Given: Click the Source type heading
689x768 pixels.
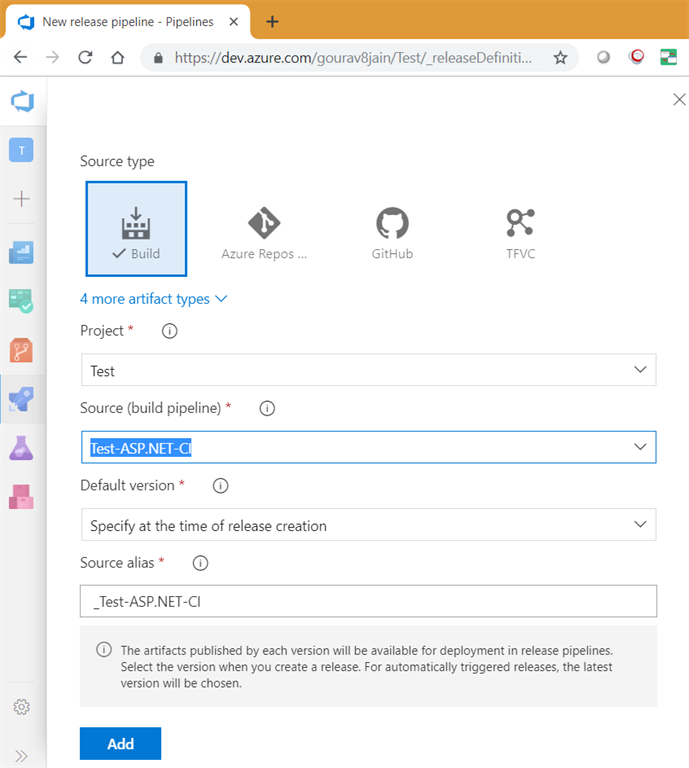Looking at the screenshot, I should click(x=117, y=161).
